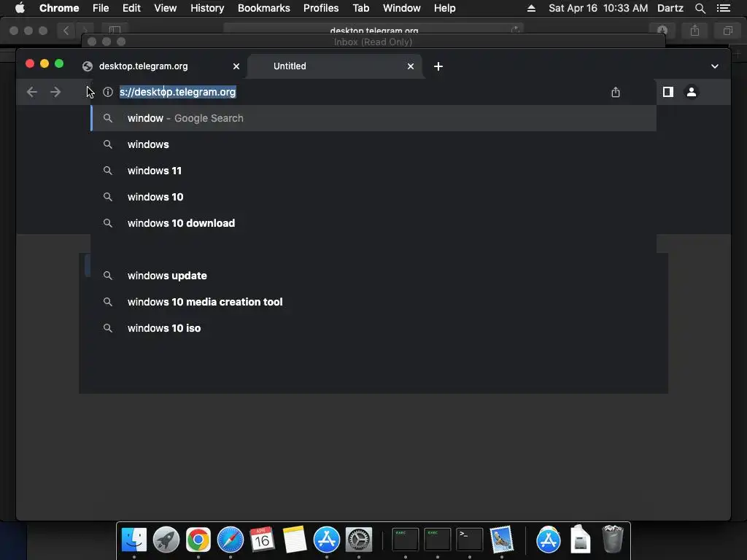Click the eject icon in menu bar
The height and width of the screenshot is (560, 747).
point(531,8)
